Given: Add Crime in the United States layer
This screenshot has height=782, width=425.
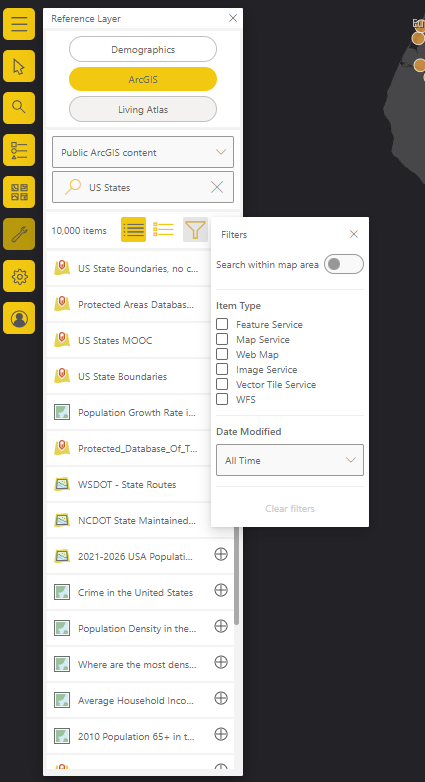Looking at the screenshot, I should (221, 590).
